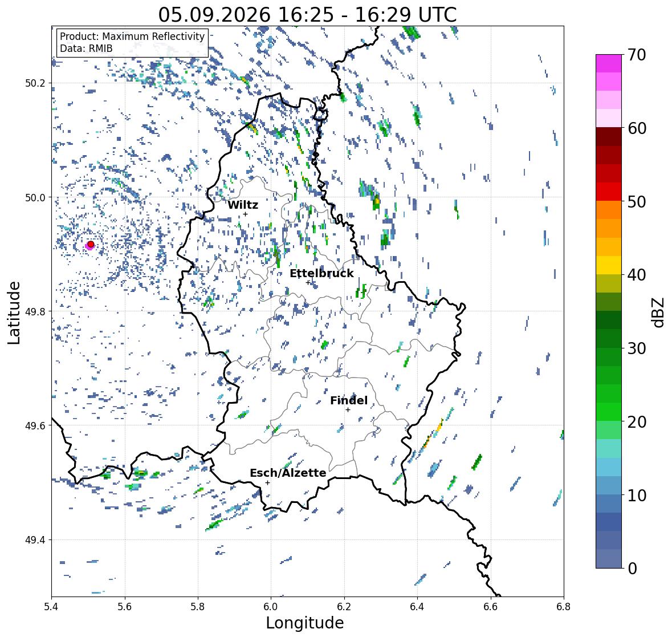Click the Ettelbruck city label

coord(321,273)
